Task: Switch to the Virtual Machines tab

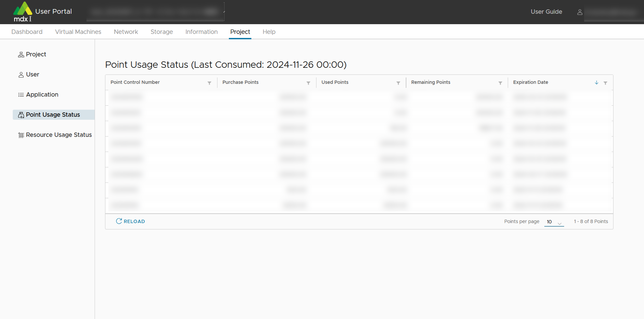Action: coord(78,32)
